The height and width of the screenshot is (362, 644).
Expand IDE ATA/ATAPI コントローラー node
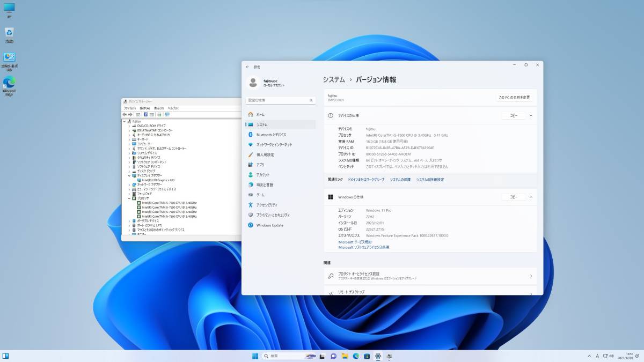pyautogui.click(x=129, y=130)
